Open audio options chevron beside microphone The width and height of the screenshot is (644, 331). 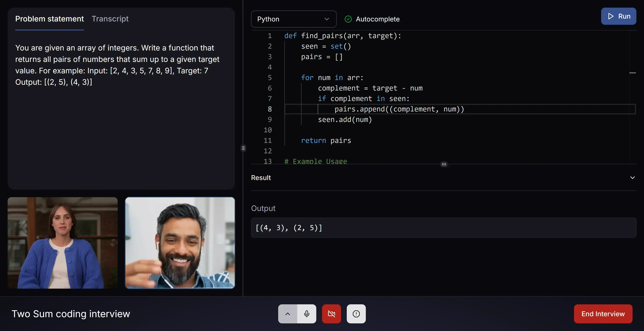pyautogui.click(x=288, y=314)
